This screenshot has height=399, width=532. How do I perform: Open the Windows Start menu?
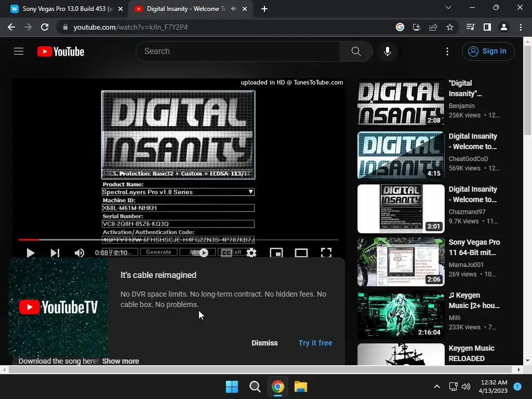click(x=232, y=387)
